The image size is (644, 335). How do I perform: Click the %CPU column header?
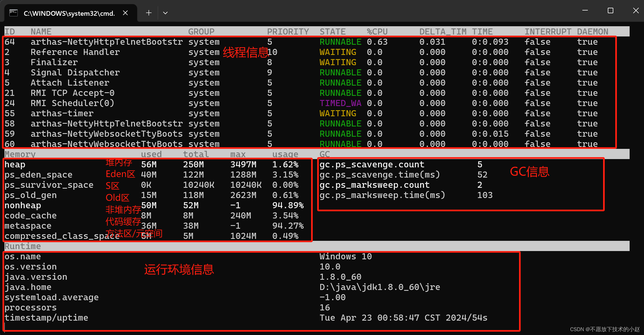click(x=377, y=31)
